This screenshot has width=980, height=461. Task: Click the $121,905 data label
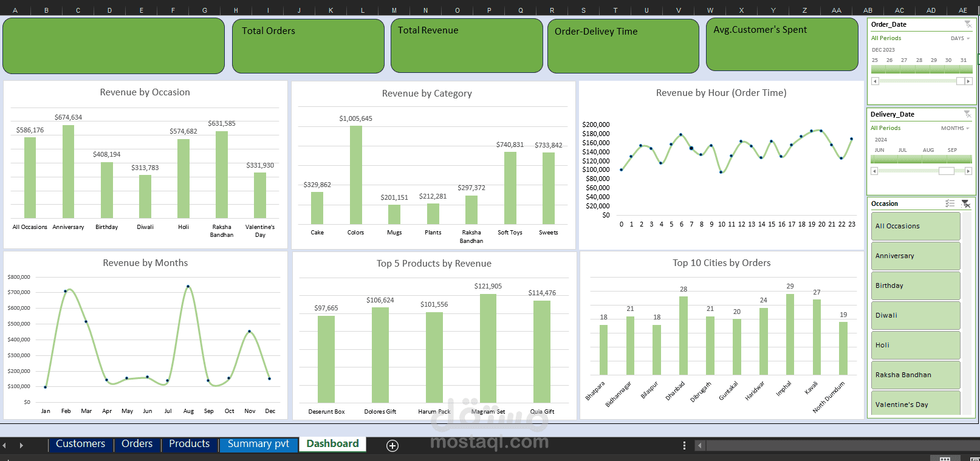[488, 286]
